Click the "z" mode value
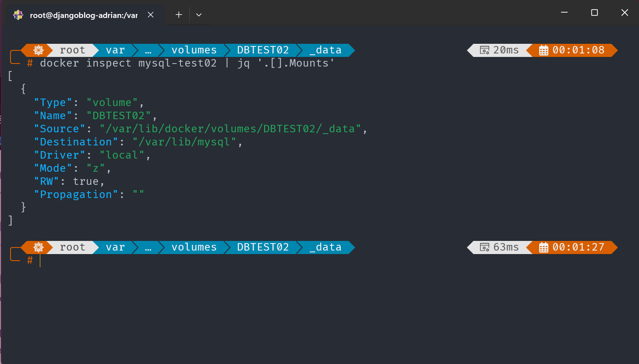The image size is (639, 364). pos(95,168)
